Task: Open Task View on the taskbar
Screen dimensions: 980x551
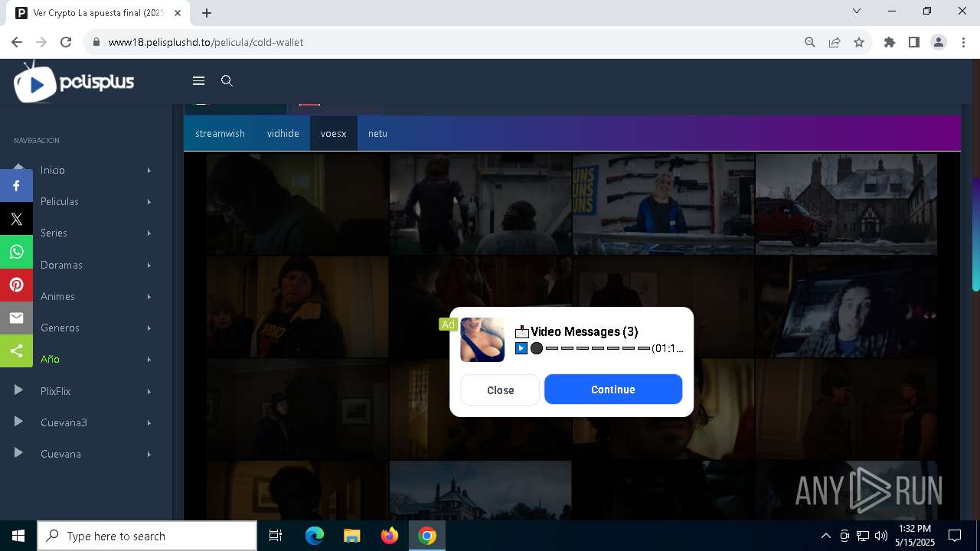Action: 276,536
